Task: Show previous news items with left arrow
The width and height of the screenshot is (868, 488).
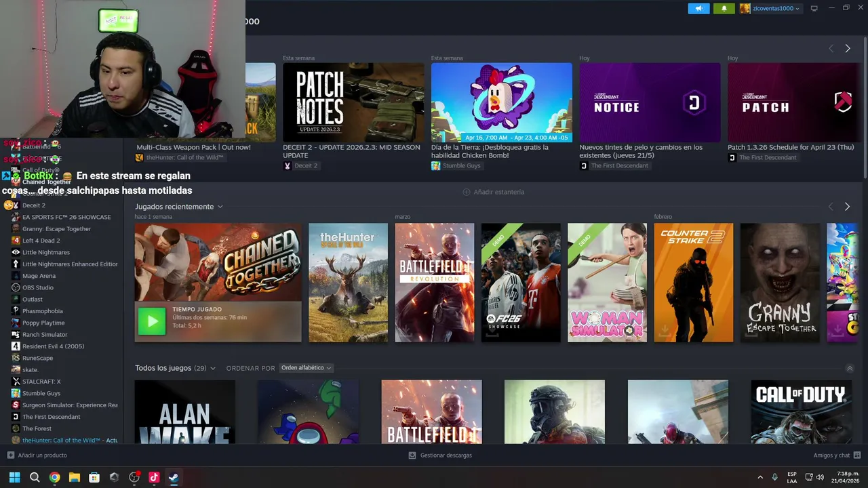Action: [x=831, y=48]
